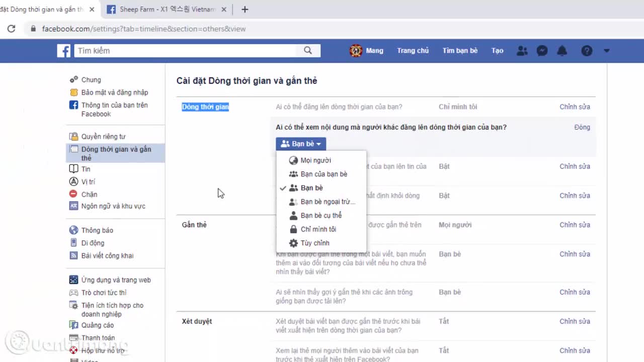Click the Chỉ mình tôi value in first row
644x362 pixels.
pyautogui.click(x=458, y=107)
